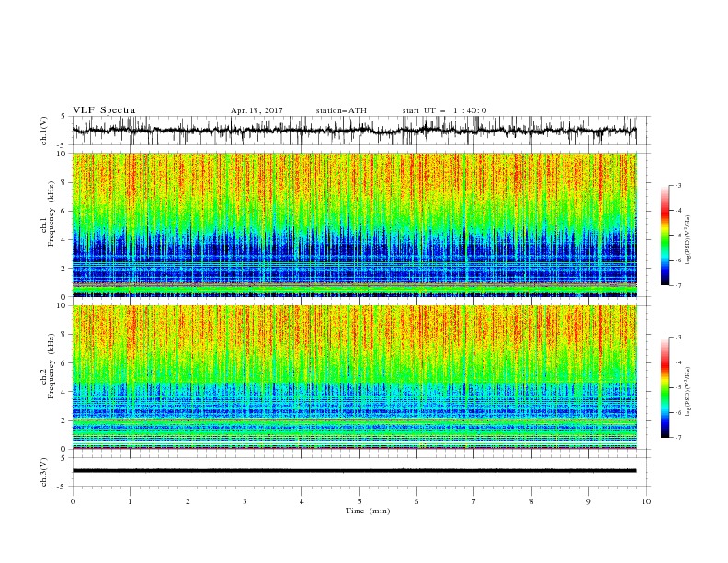Click the "start UT = 1:40:0" label
The image size is (728, 563).
tap(444, 110)
